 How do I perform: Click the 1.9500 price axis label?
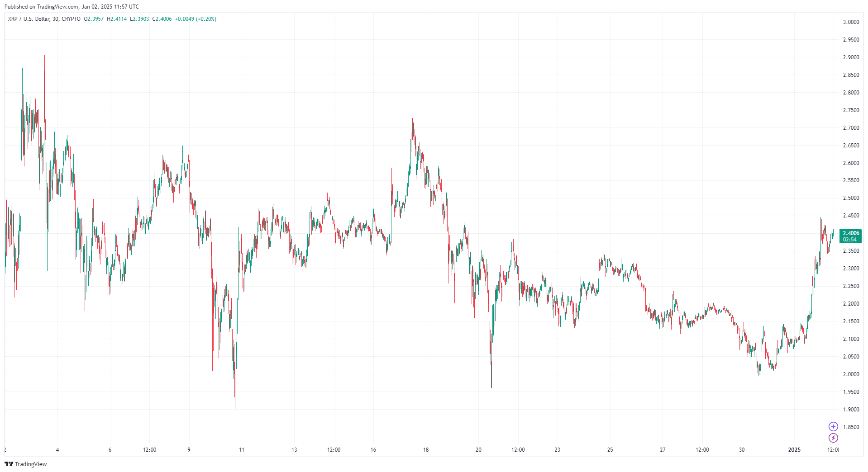pos(851,392)
